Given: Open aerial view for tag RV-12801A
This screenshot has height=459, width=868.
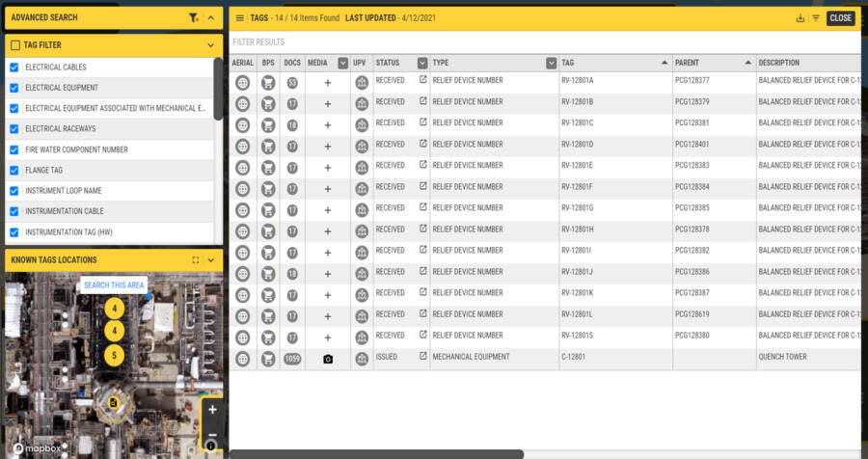Looking at the screenshot, I should [x=243, y=81].
